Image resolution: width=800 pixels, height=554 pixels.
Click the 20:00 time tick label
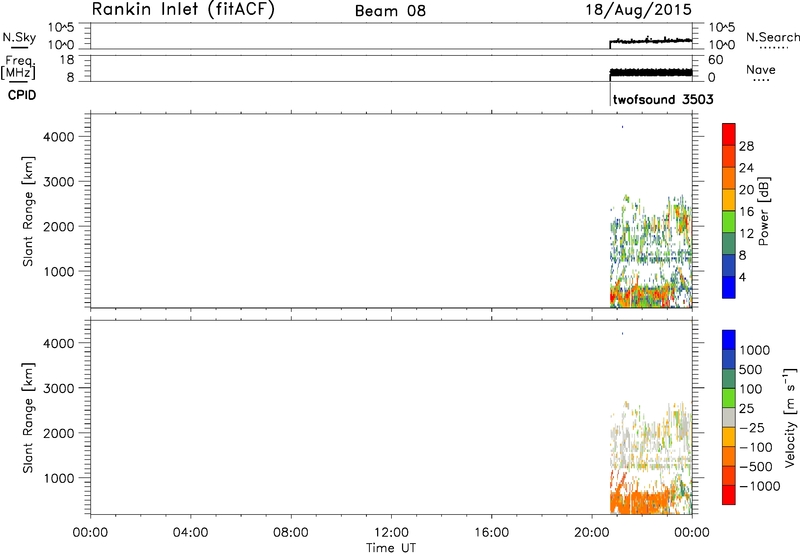click(591, 533)
